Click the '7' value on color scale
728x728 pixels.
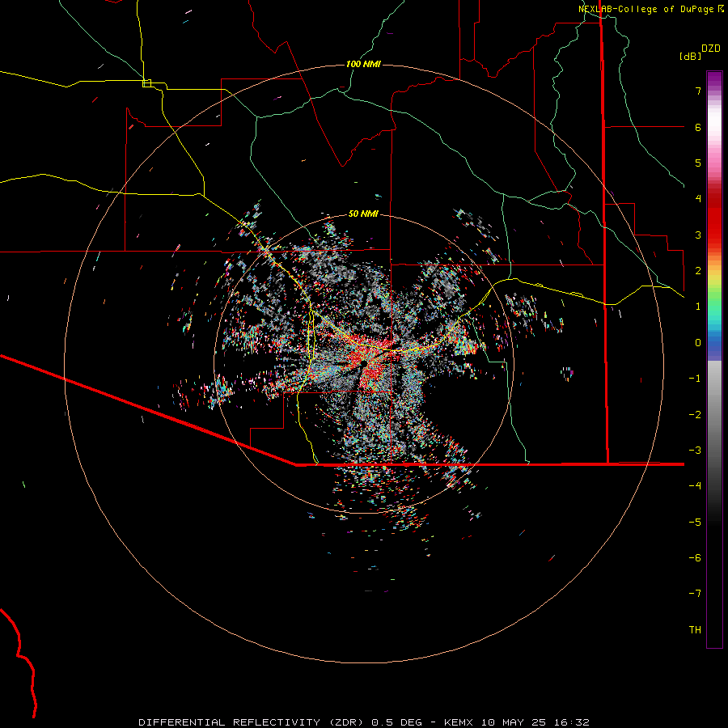[x=698, y=91]
